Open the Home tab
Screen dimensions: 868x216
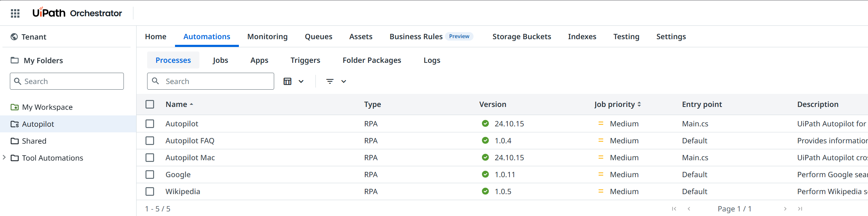pyautogui.click(x=156, y=36)
